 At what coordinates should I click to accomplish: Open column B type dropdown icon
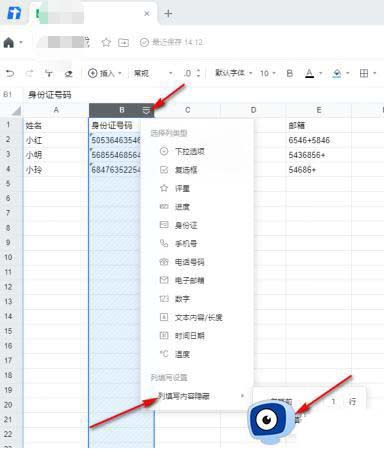146,110
